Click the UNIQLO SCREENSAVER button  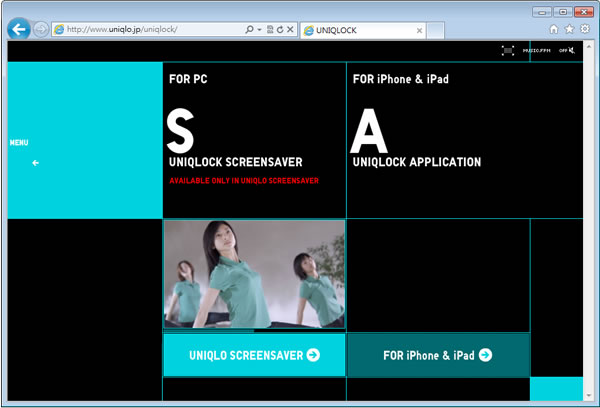(254, 355)
